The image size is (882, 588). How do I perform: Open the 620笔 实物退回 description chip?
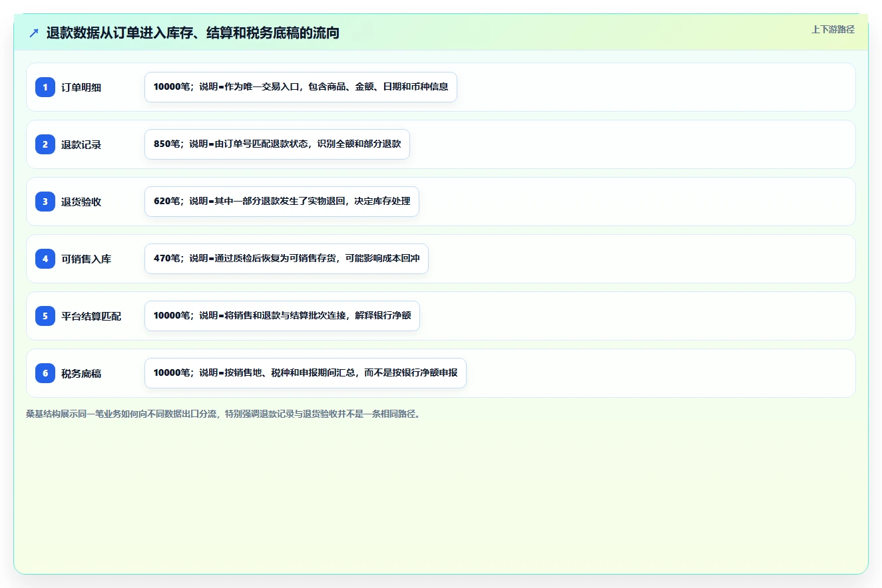[282, 202]
